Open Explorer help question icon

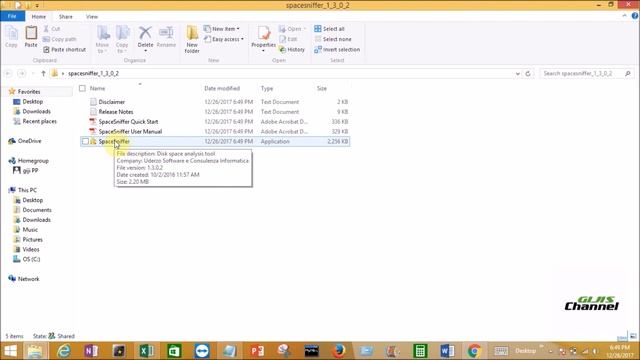(x=635, y=16)
